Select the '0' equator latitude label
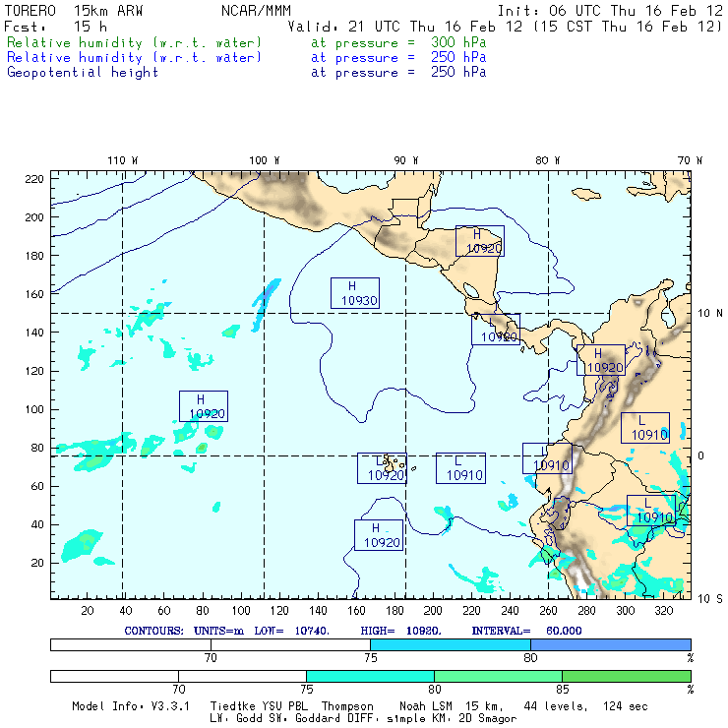 701,455
